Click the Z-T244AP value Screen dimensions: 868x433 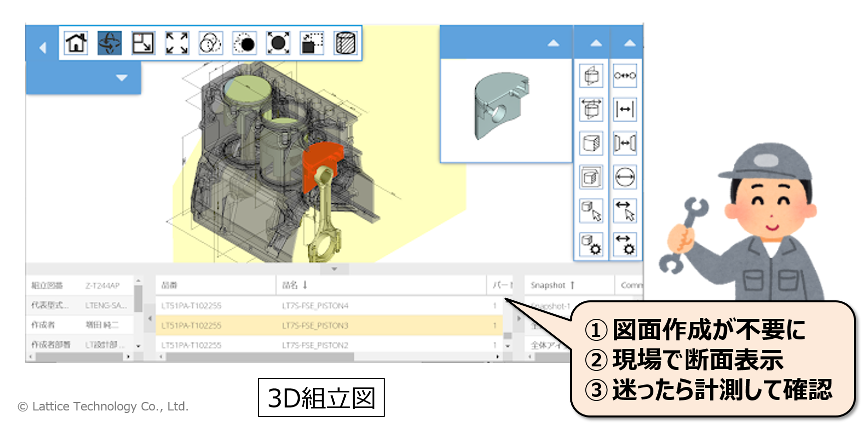(x=103, y=285)
